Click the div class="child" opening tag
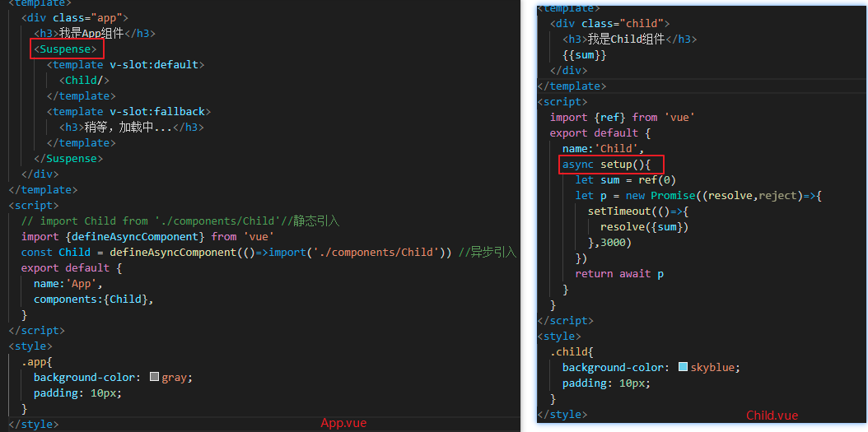The image size is (868, 432). click(610, 24)
